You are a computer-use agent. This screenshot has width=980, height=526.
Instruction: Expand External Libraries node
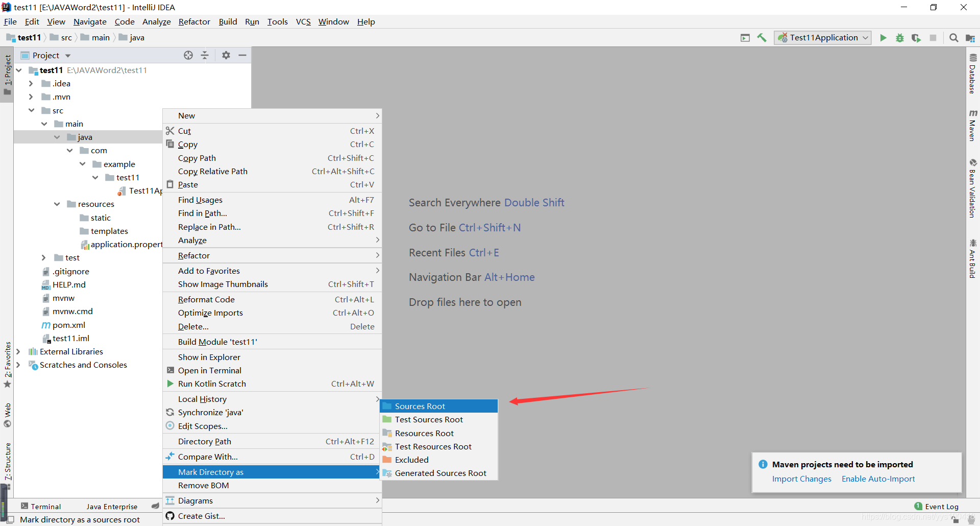point(18,351)
